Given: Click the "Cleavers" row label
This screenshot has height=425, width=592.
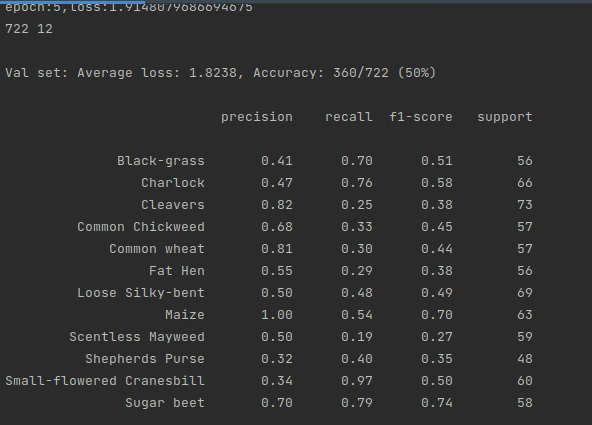Looking at the screenshot, I should pyautogui.click(x=173, y=205).
